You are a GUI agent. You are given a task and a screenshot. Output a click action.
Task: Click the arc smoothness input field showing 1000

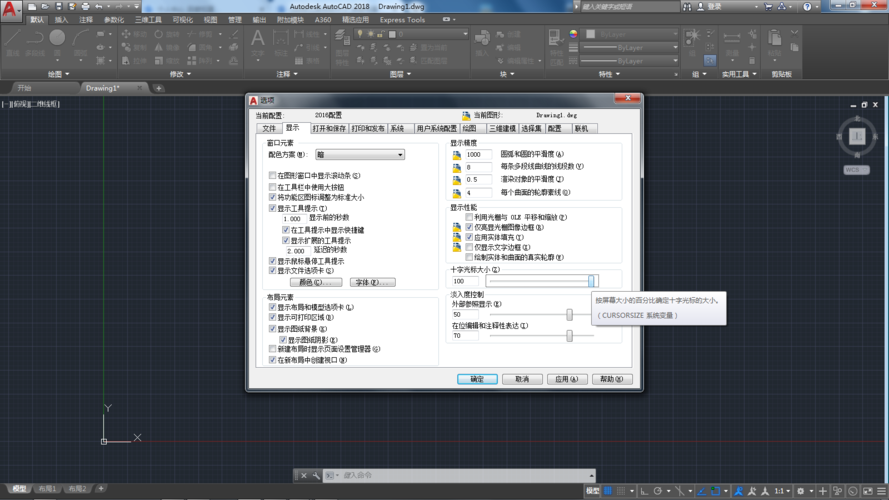click(x=478, y=154)
